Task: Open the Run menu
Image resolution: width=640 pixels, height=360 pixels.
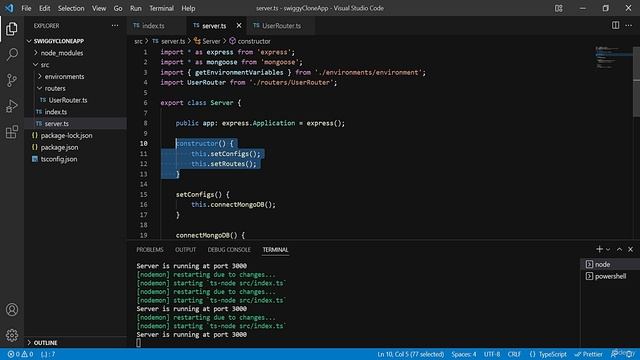Action: click(x=136, y=8)
